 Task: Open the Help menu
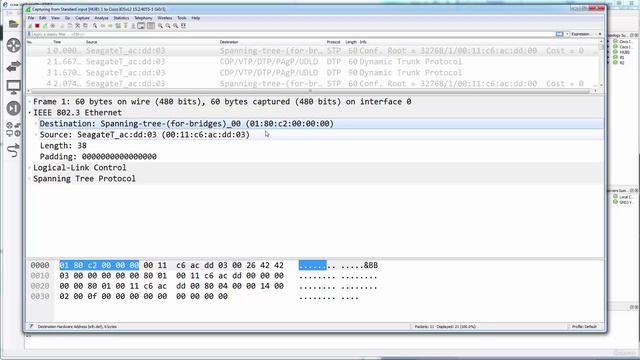click(x=196, y=18)
